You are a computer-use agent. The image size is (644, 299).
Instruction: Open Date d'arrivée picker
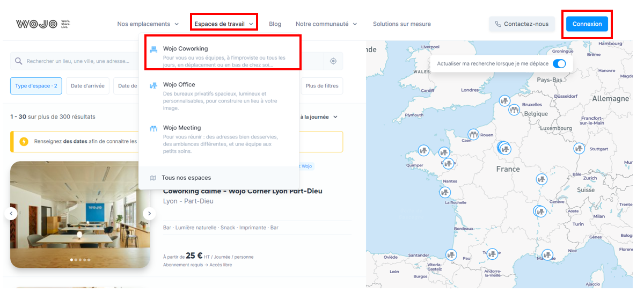(87, 86)
